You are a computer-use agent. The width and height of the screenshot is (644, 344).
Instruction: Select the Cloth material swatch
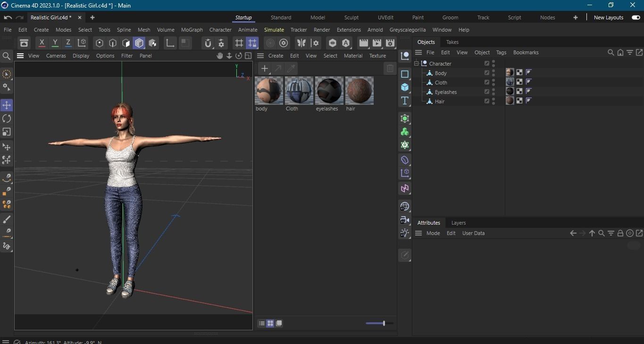(299, 91)
